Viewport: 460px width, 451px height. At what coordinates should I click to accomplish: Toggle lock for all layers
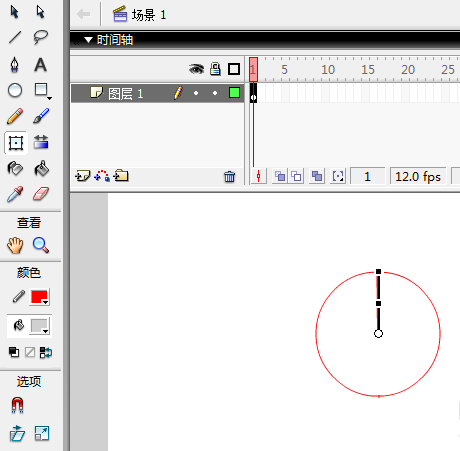(x=215, y=69)
